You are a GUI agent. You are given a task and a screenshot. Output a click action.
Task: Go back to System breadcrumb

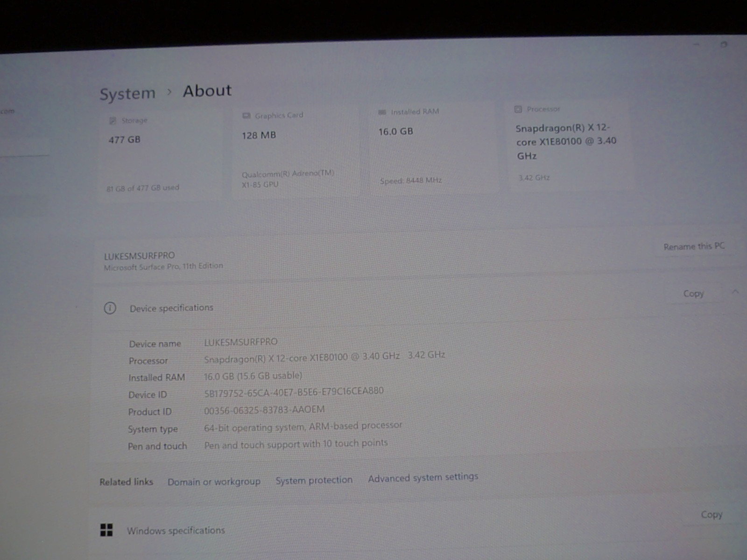127,93
